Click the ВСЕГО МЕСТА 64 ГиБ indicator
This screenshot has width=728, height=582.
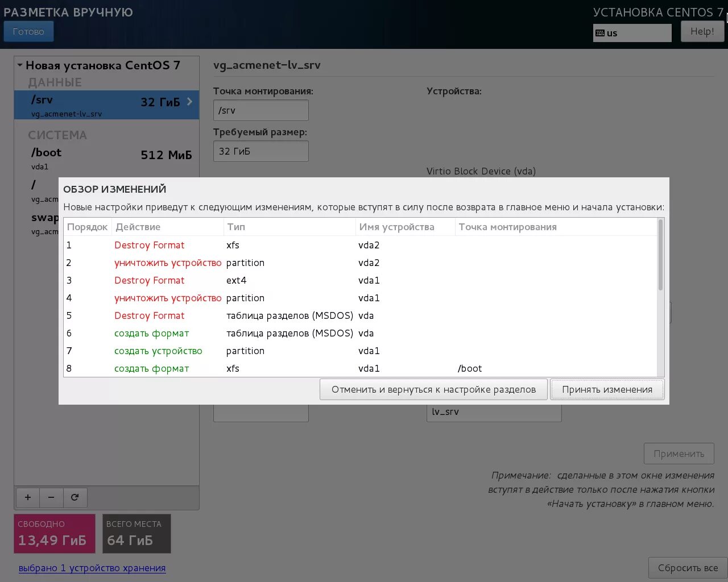(x=136, y=534)
